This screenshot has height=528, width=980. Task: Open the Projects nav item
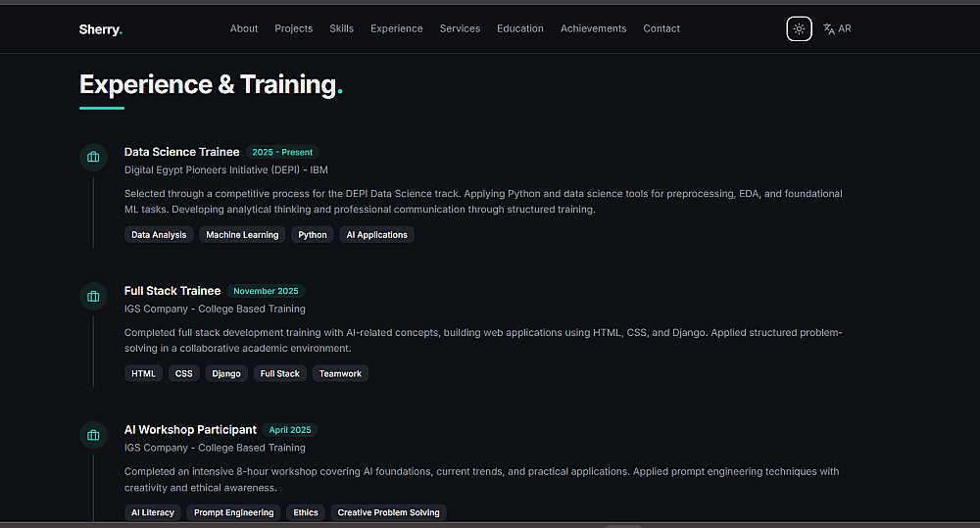tap(294, 28)
